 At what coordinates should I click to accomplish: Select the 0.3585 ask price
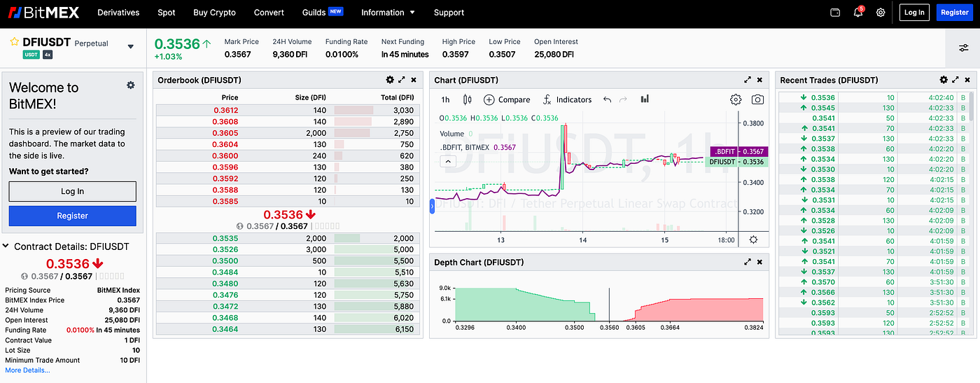(225, 201)
